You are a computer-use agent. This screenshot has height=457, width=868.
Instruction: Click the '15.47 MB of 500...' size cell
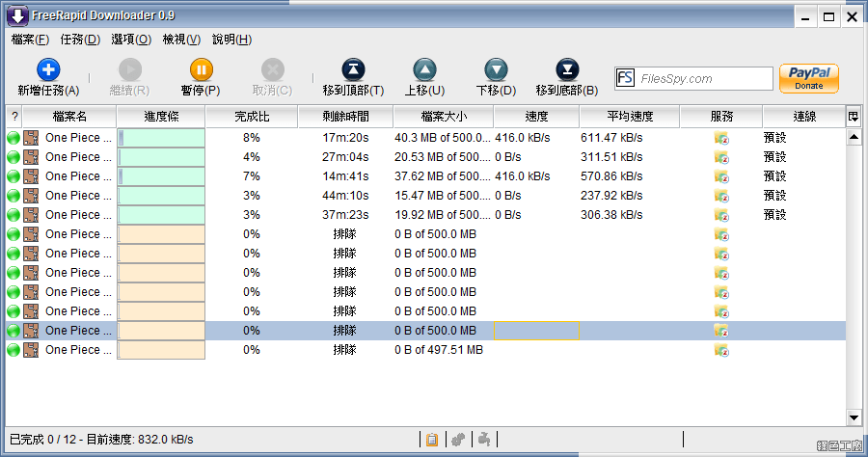[443, 196]
